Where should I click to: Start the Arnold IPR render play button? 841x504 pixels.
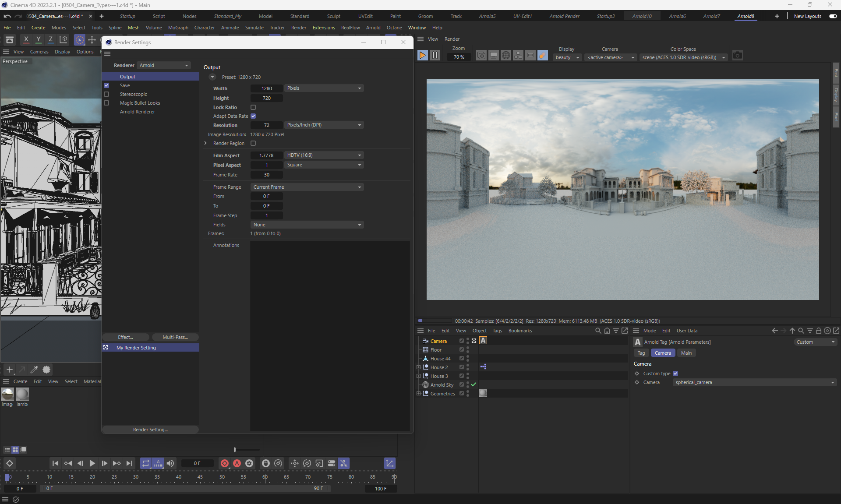click(422, 56)
